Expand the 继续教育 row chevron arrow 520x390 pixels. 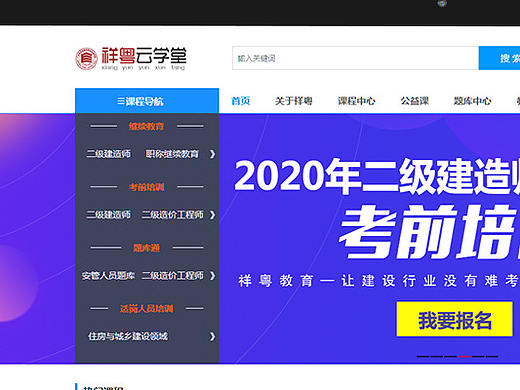pos(212,154)
